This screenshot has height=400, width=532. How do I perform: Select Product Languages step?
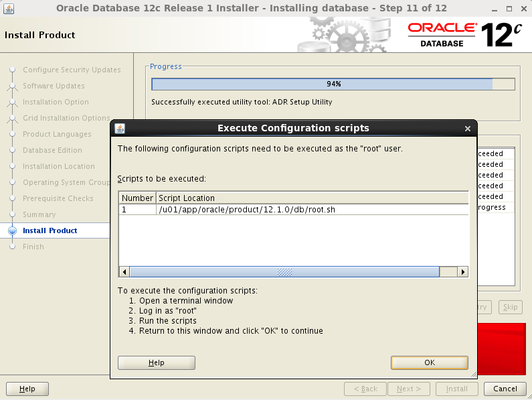tap(57, 134)
